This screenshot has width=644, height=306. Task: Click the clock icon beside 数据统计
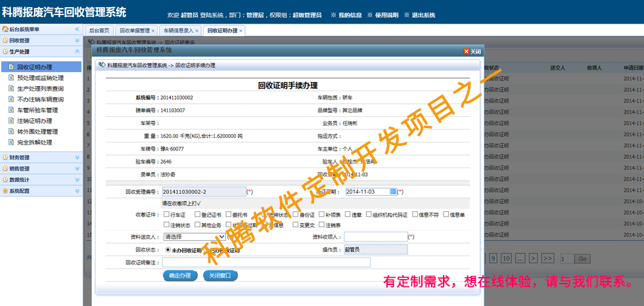tap(5, 180)
